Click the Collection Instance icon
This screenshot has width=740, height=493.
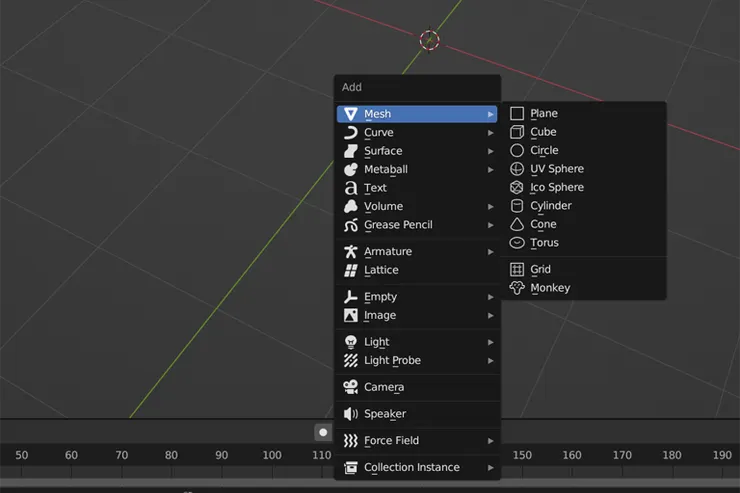tap(351, 468)
